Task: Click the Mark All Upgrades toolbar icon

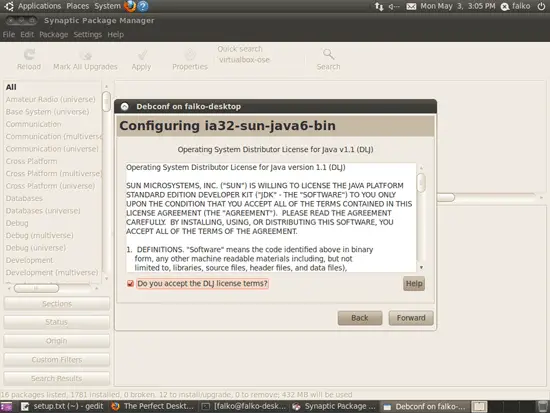Action: 86,55
